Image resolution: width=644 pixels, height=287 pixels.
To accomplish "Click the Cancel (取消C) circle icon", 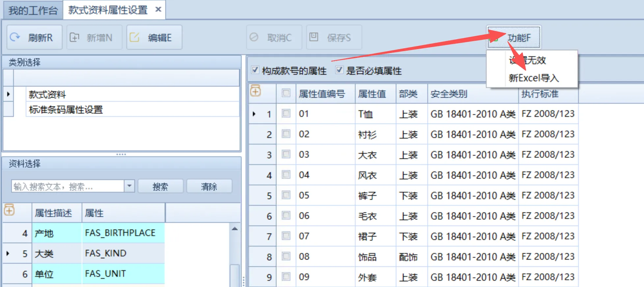I will 254,37.
